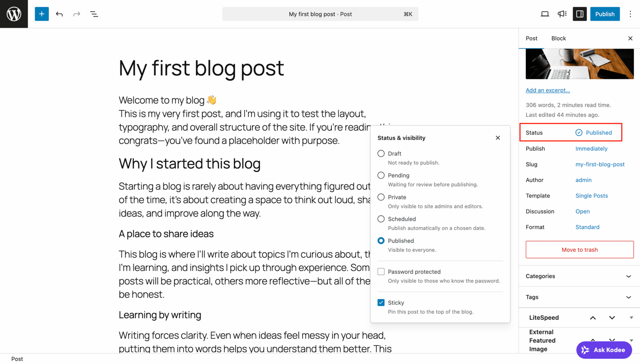Switch to the Block tab
Image resolution: width=640 pixels, height=364 pixels.
558,38
